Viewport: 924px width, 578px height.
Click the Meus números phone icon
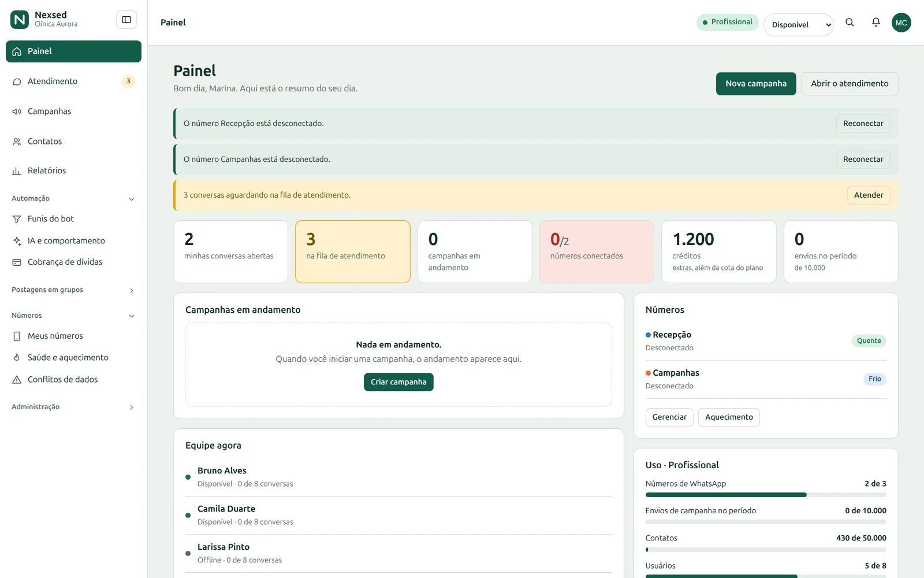[17, 336]
